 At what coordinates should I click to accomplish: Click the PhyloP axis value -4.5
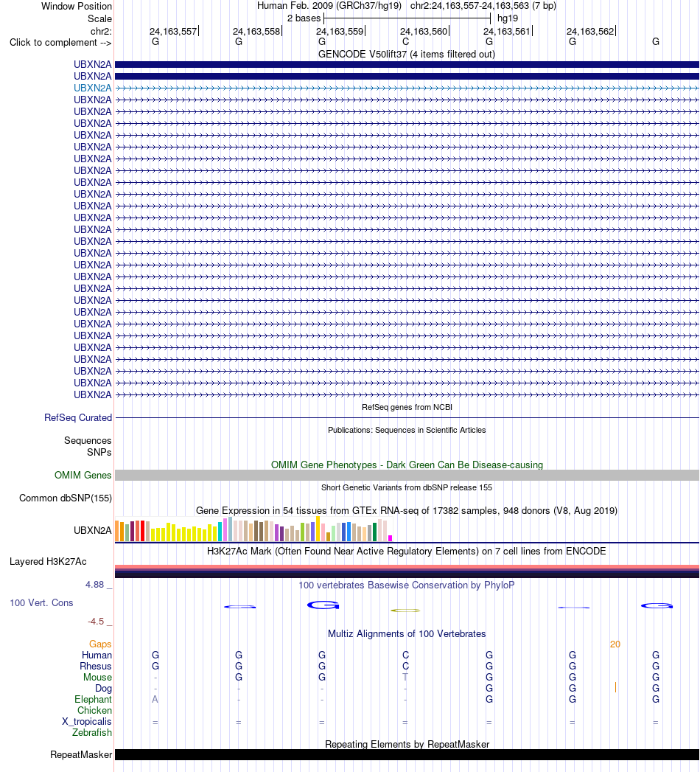(96, 622)
